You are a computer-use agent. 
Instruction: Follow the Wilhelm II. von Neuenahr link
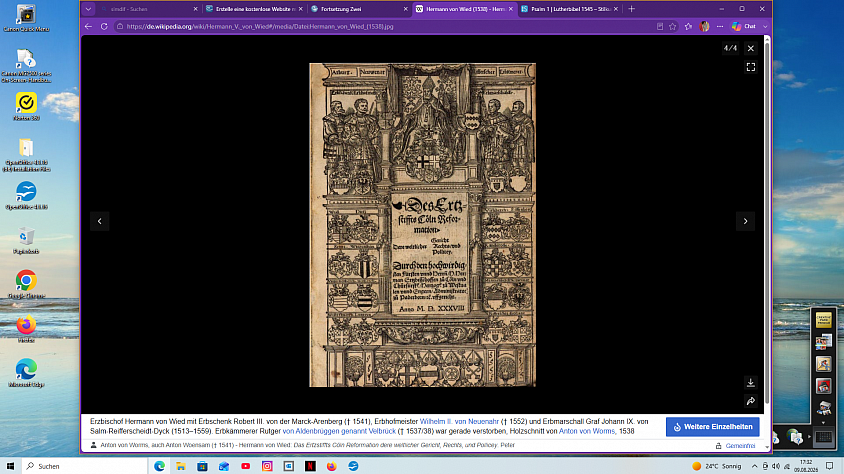[x=459, y=422]
